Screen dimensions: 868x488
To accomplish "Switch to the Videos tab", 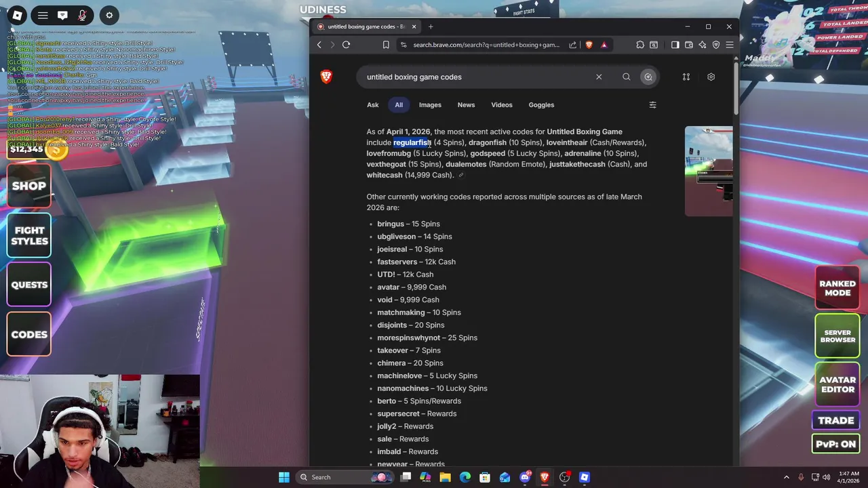I will click(502, 105).
